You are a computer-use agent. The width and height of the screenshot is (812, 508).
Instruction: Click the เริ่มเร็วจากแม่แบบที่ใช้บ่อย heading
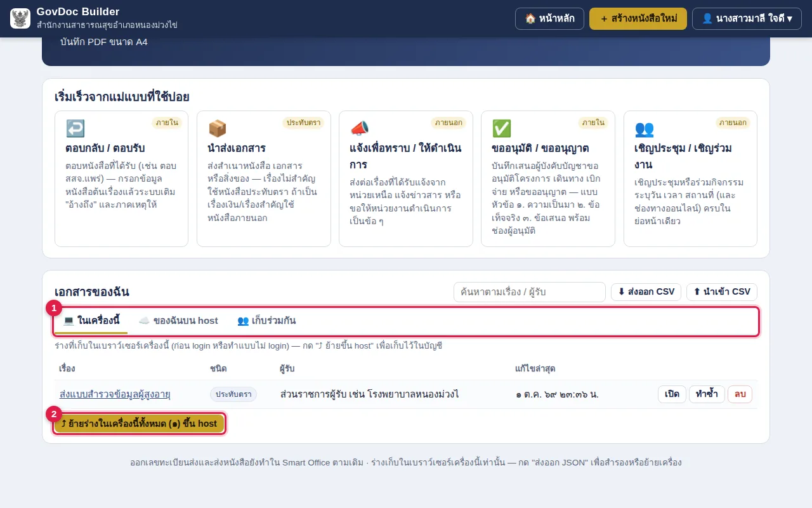tap(122, 97)
